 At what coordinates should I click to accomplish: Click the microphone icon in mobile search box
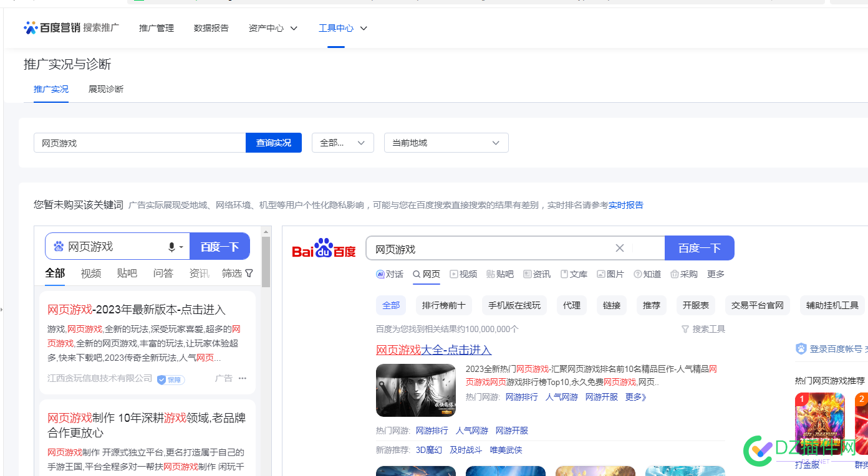(x=171, y=247)
